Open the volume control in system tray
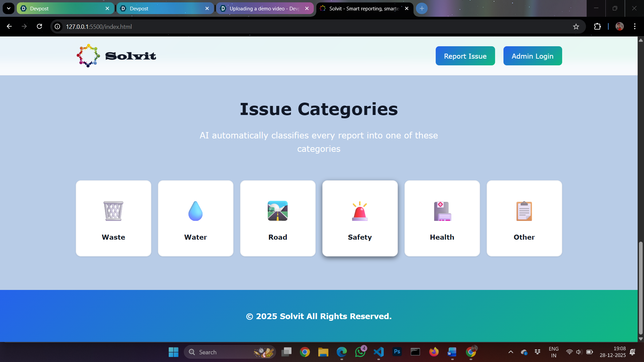The height and width of the screenshot is (362, 644). point(579,352)
